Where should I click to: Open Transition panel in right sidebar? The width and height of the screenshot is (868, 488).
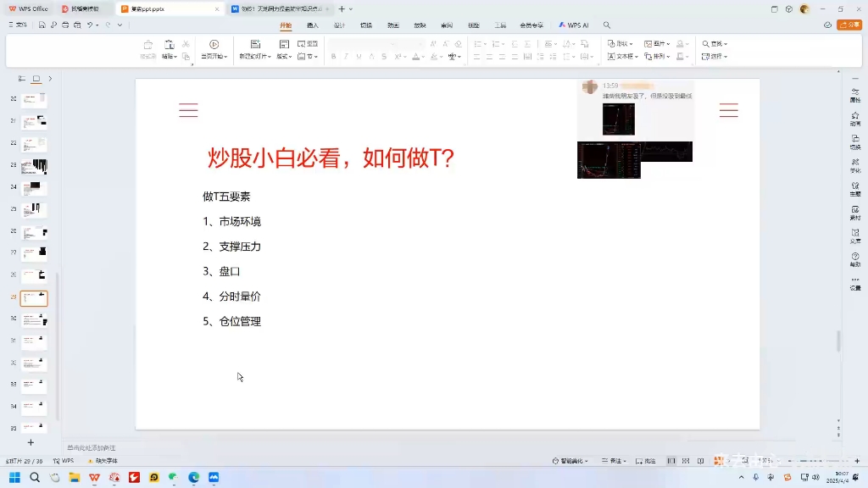(x=855, y=142)
